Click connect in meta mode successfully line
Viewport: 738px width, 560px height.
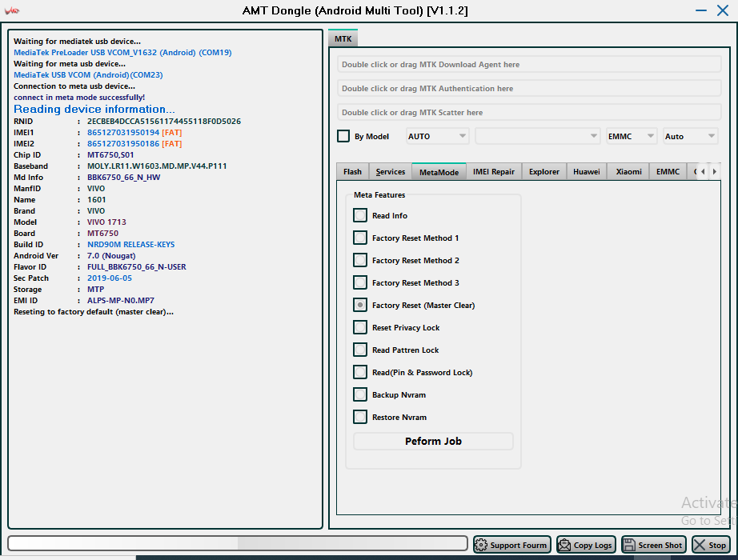point(79,98)
